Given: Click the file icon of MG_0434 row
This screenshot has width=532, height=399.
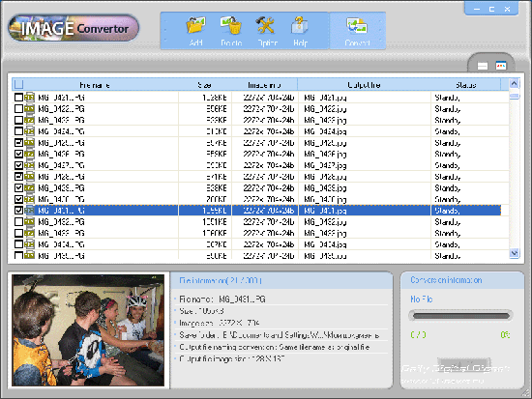Looking at the screenshot, I should click(x=30, y=244).
